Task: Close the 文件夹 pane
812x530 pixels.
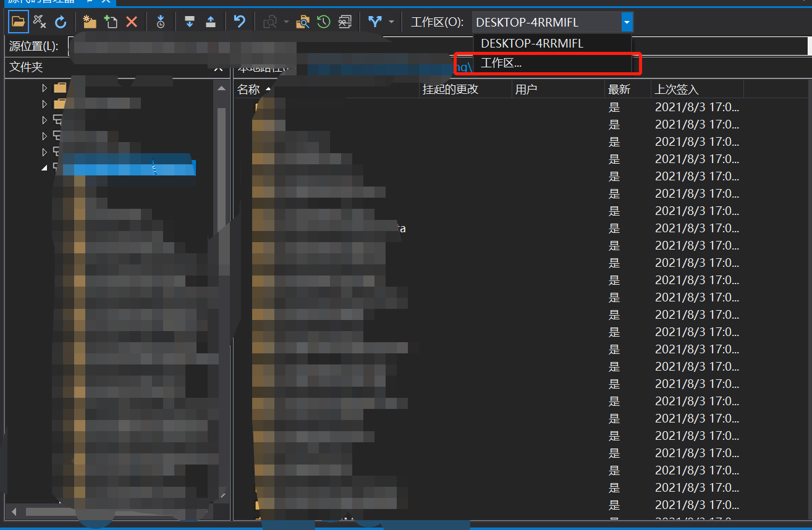Action: point(218,67)
